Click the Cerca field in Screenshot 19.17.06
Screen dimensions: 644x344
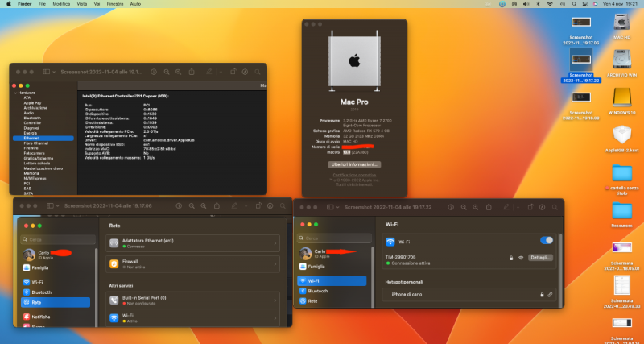coord(58,239)
